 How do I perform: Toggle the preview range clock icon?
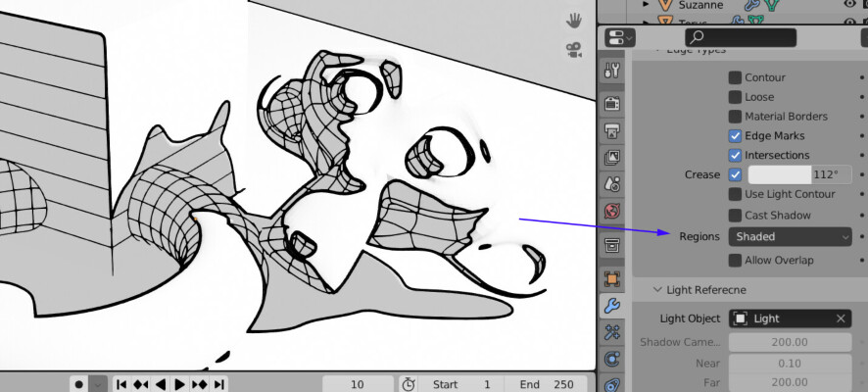[408, 384]
